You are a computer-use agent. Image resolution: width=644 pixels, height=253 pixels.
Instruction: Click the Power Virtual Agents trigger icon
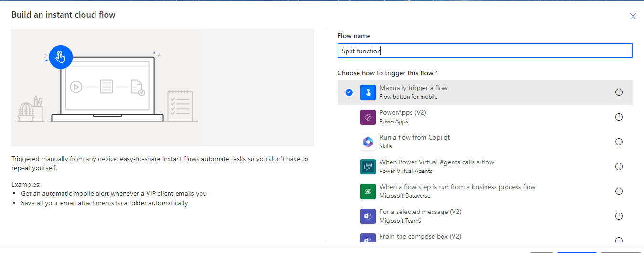368,167
